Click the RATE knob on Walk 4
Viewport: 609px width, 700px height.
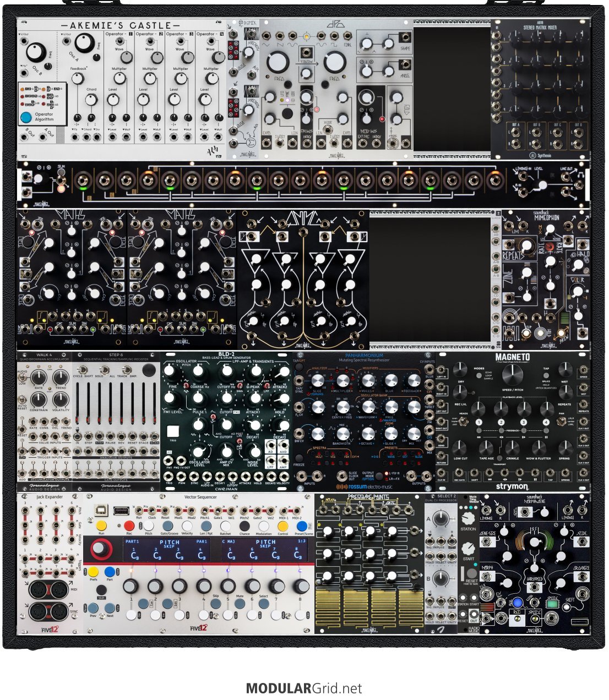(x=39, y=377)
